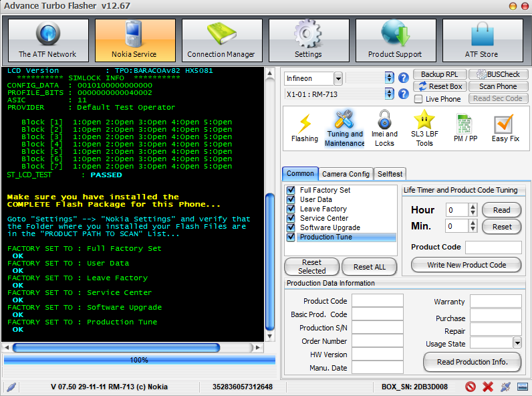Open Connection Manager

(x=222, y=40)
